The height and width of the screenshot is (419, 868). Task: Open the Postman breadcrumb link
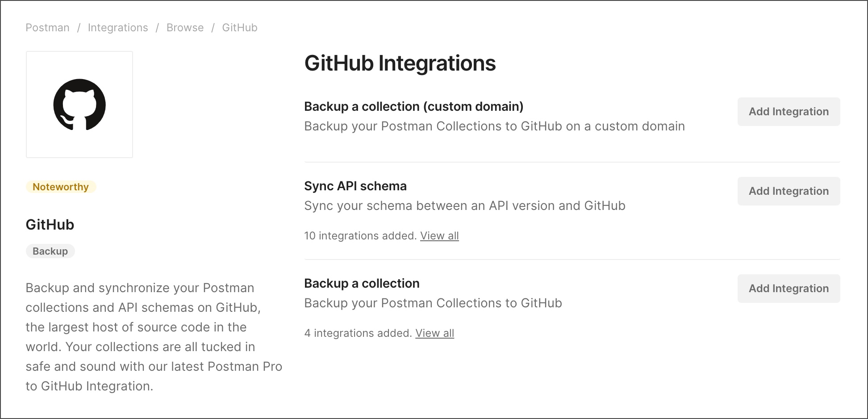47,27
